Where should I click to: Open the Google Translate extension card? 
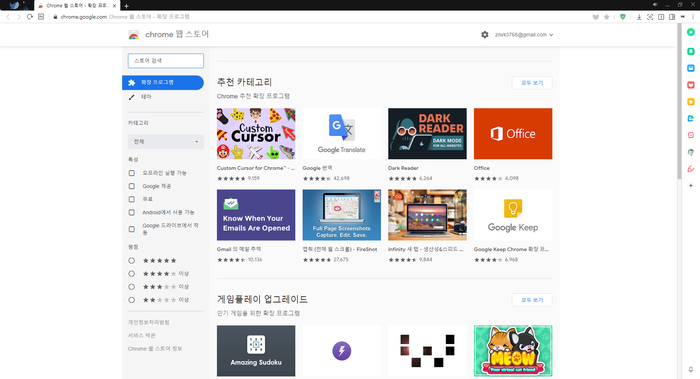coord(342,133)
